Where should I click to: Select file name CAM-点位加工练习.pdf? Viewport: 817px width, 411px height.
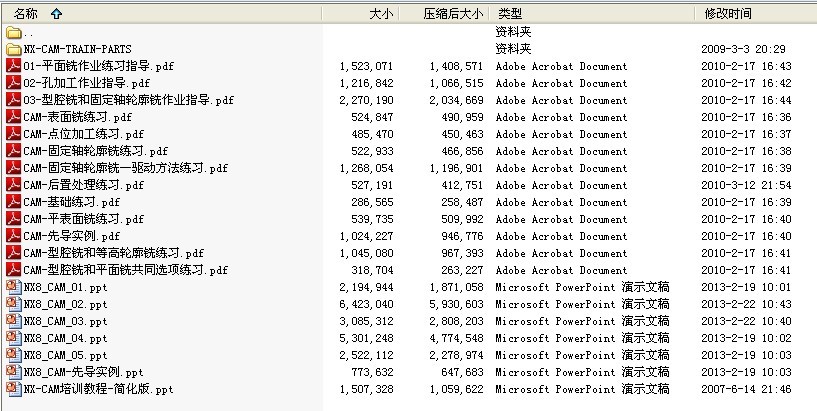pyautogui.click(x=83, y=134)
